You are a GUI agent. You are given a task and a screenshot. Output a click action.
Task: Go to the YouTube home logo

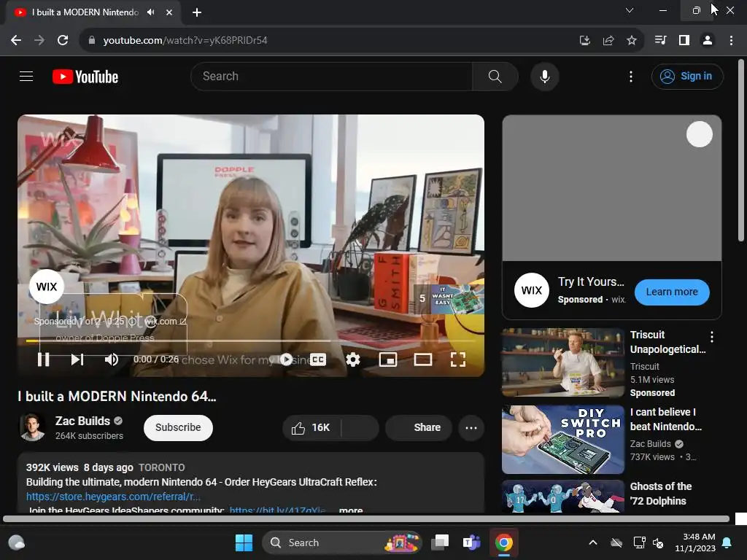click(x=85, y=77)
